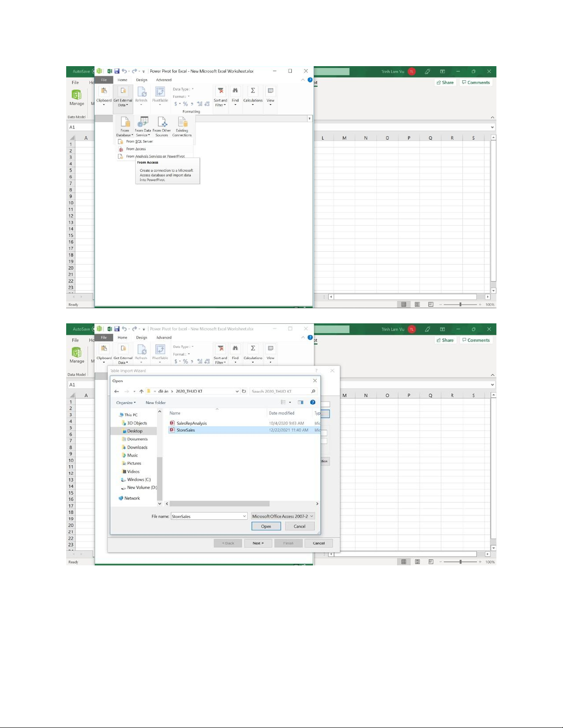Go up one folder level in Open dialog
The width and height of the screenshot is (563, 728).
(x=141, y=391)
